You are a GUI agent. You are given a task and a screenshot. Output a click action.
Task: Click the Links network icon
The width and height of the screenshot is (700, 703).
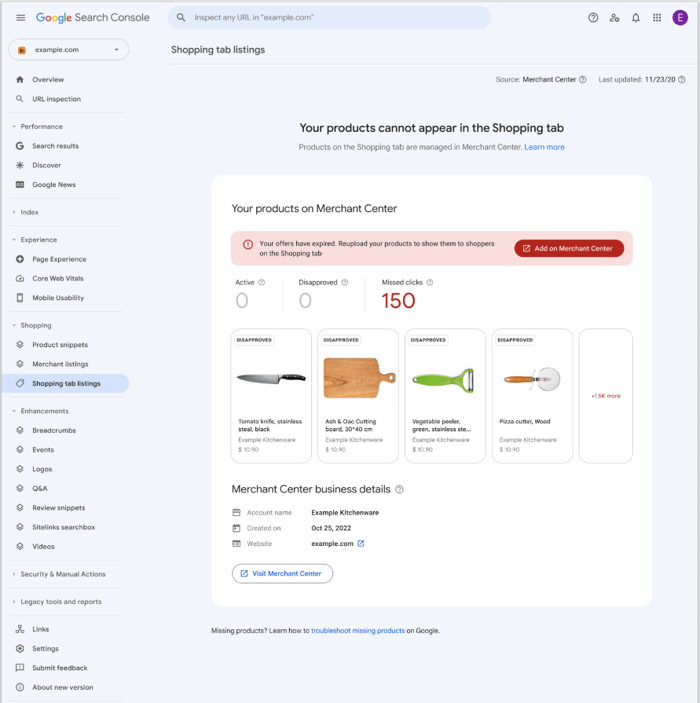pyautogui.click(x=20, y=629)
